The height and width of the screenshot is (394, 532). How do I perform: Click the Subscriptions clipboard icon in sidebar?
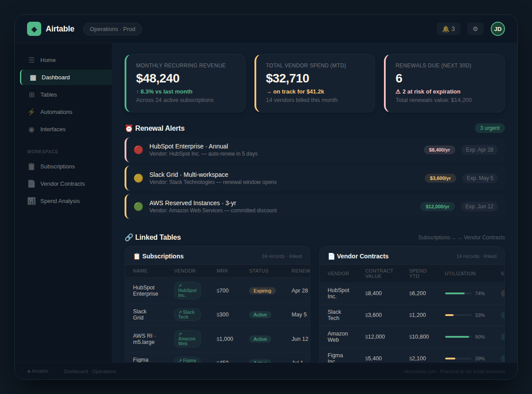31,167
